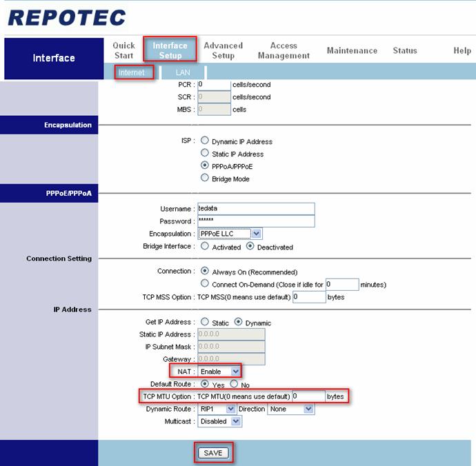
Task: Click the Encapsulation section header
Action: pyautogui.click(x=49, y=125)
